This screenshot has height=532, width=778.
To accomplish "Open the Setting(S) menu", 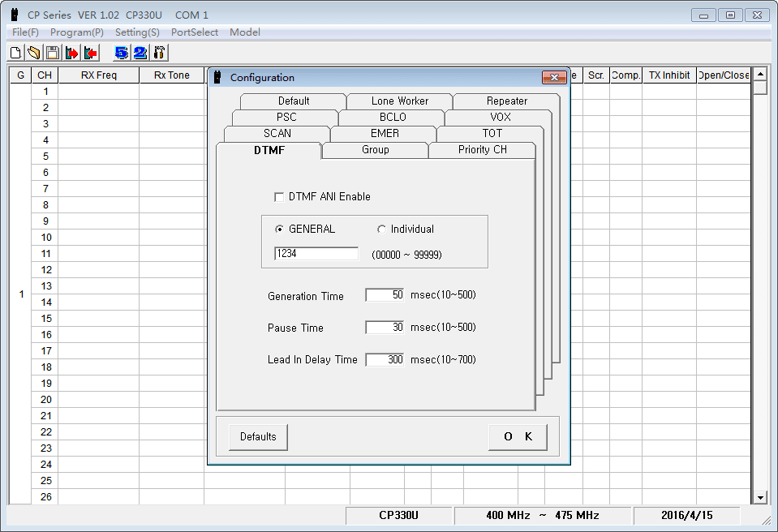I will pos(137,32).
